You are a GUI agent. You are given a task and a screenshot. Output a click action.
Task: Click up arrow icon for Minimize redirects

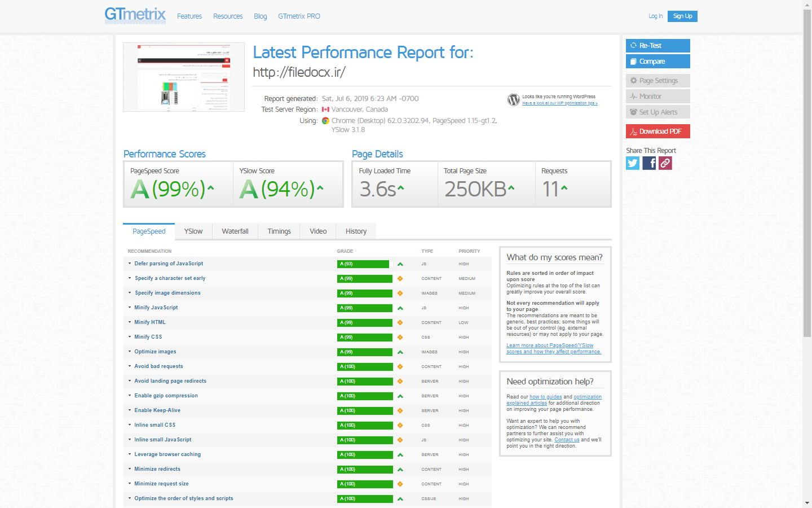tap(400, 470)
